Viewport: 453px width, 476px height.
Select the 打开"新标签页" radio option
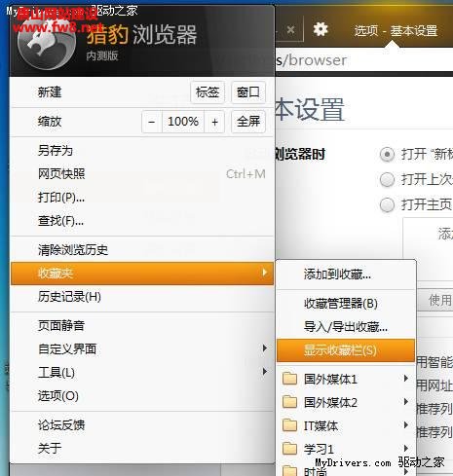[387, 154]
